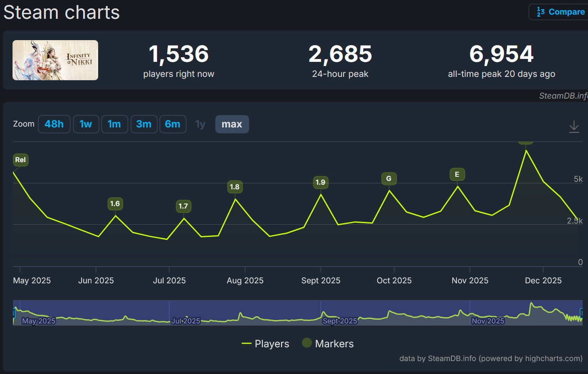
Task: Click the Jul 2025 axis label
Action: (169, 280)
